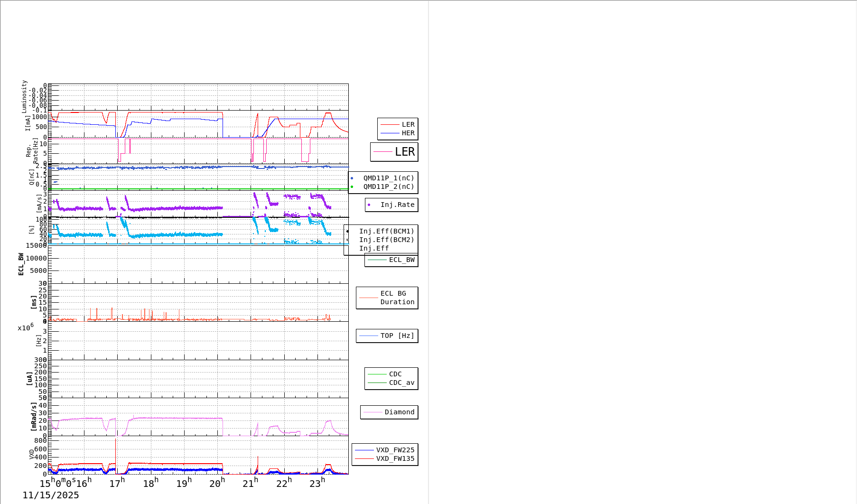
Task: Click the ECL BG Duration legend box
Action: [x=387, y=298]
